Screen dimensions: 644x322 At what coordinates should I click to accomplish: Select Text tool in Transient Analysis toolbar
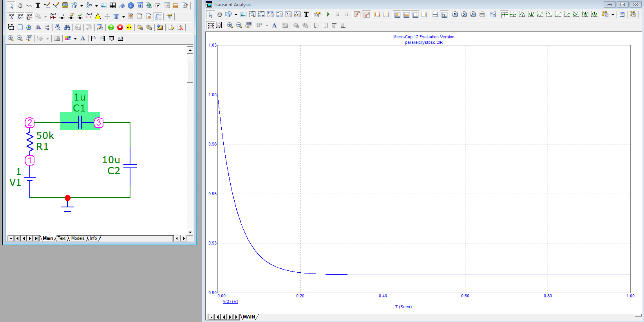[x=306, y=14]
